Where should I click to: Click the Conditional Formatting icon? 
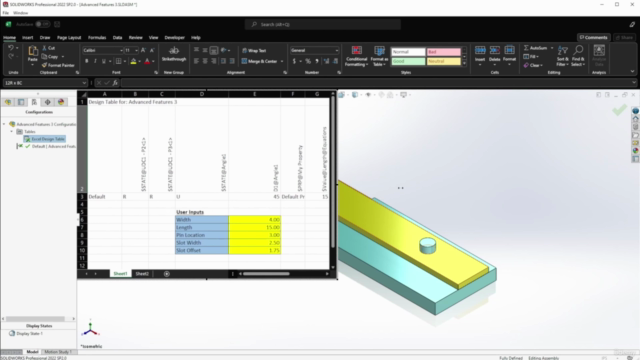pos(356,51)
